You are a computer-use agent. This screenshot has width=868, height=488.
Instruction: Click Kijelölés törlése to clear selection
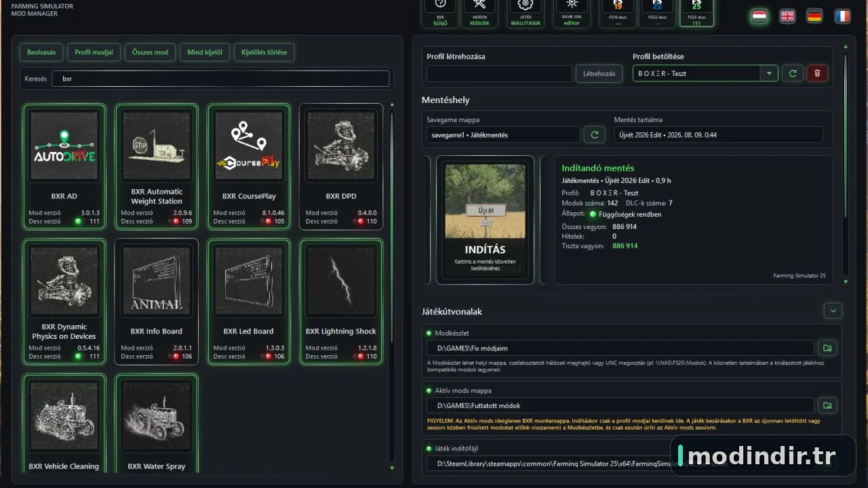tap(264, 52)
